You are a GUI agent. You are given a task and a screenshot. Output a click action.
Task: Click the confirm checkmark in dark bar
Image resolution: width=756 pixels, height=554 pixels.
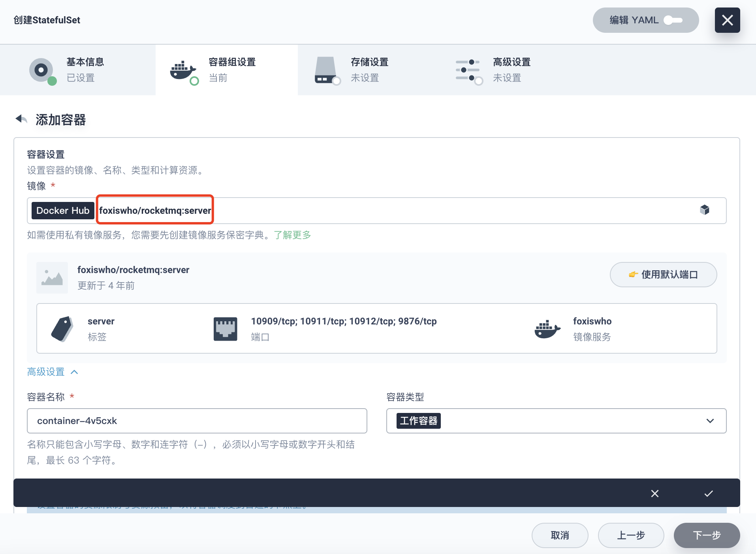[709, 494]
